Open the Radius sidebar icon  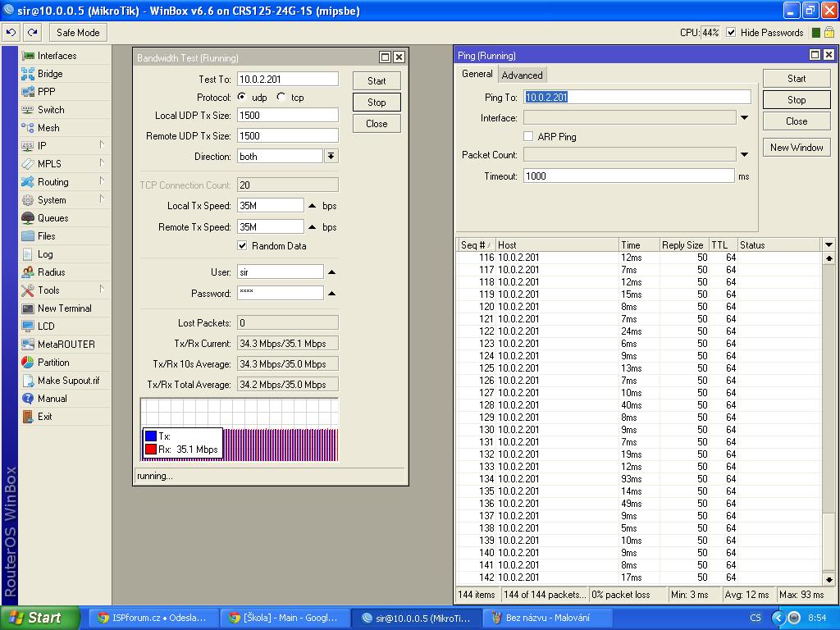28,272
